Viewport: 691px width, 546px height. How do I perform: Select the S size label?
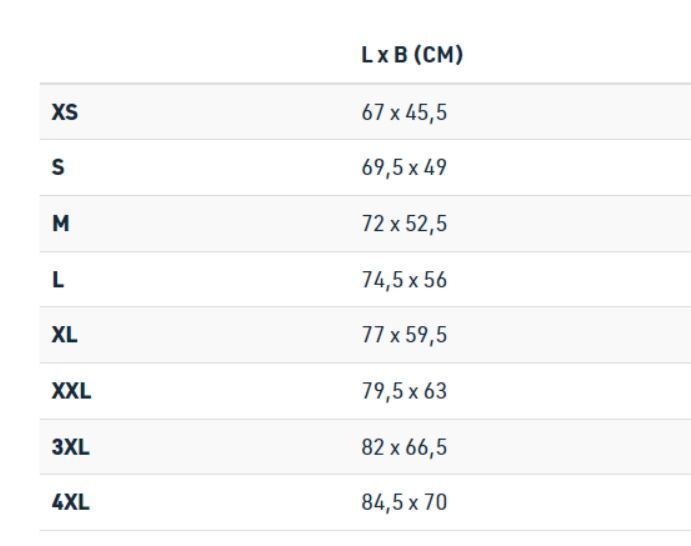coord(58,167)
